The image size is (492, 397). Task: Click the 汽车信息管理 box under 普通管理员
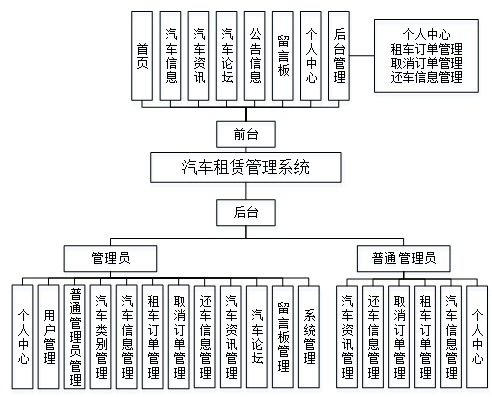pyautogui.click(x=451, y=337)
